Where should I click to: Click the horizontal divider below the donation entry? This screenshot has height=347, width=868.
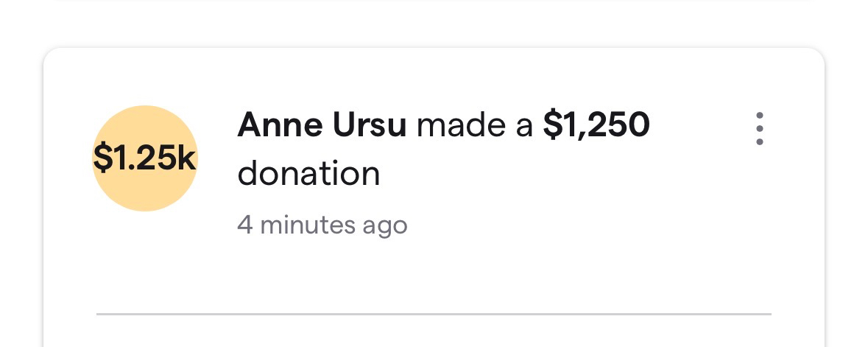pyautogui.click(x=434, y=314)
